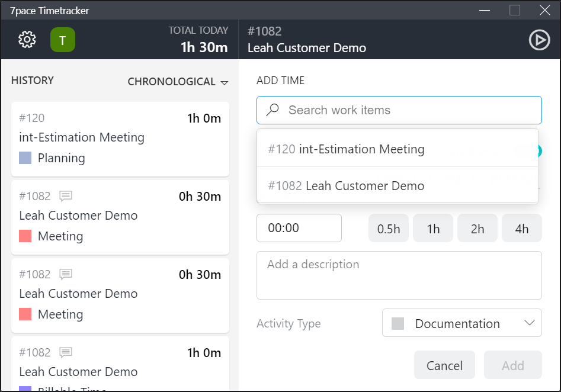Image resolution: width=561 pixels, height=392 pixels.
Task: Click the Add a description text area
Action: pyautogui.click(x=399, y=275)
